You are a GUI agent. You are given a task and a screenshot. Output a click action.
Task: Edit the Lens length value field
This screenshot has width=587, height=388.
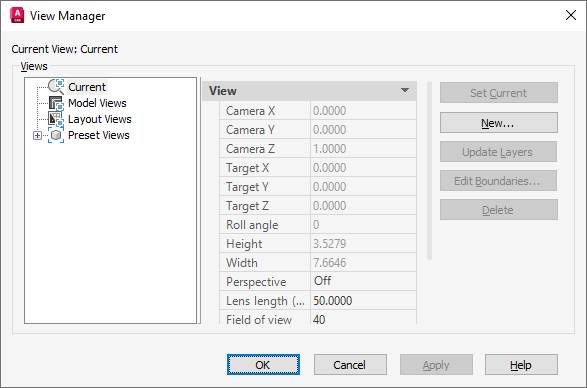363,300
